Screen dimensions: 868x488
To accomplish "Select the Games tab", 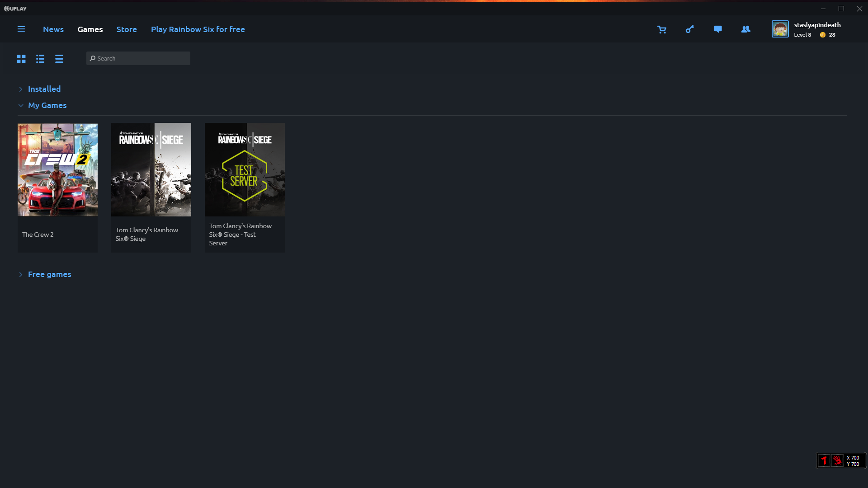I will click(90, 29).
